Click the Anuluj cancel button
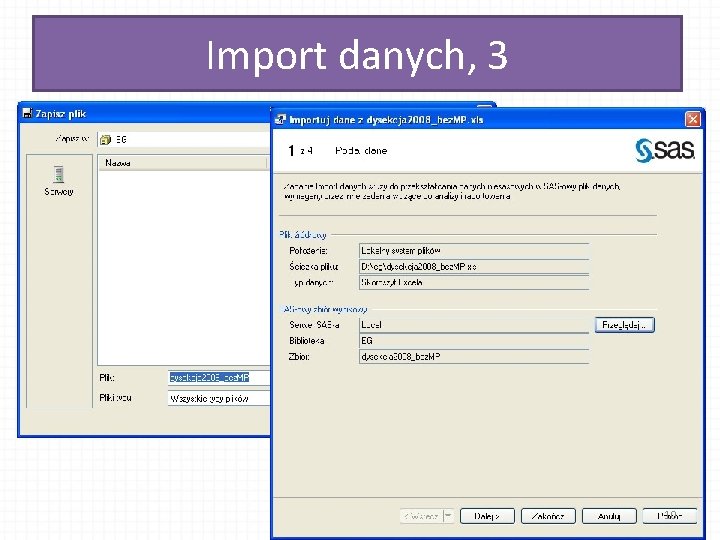Image resolution: width=720 pixels, height=540 pixels. click(x=609, y=516)
